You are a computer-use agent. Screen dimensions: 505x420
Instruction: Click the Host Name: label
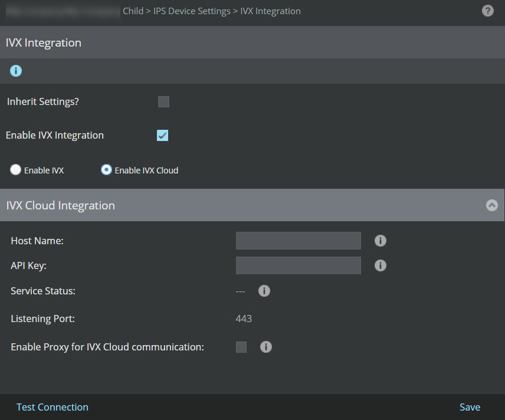click(x=37, y=241)
